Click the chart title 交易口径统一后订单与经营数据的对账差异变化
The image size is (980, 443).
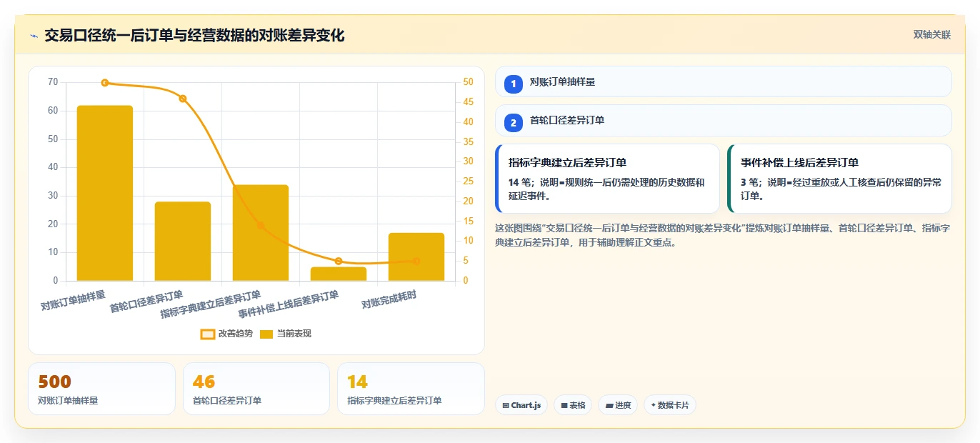tap(194, 36)
